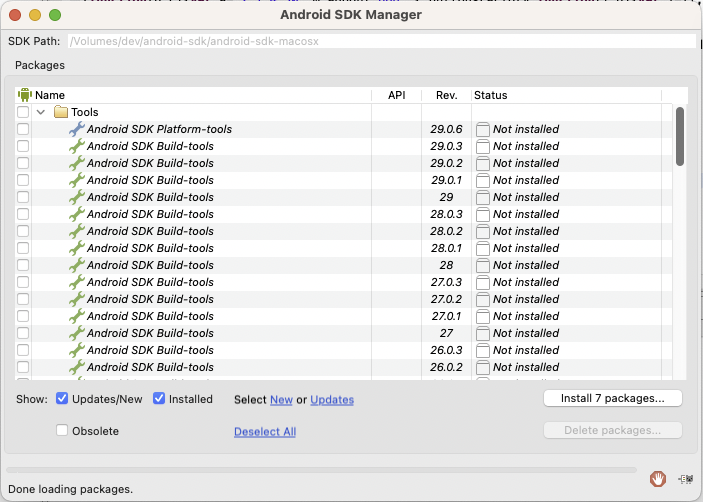703x502 pixels.
Task: Click the 29.0.2 revision cell
Action: (446, 163)
